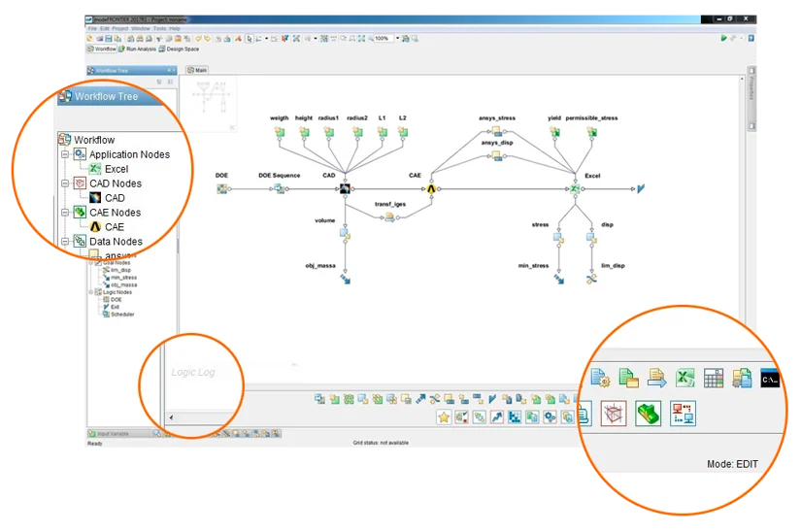Select the logic end node on canvas
This screenshot has width=801, height=532.
pyautogui.click(x=641, y=188)
